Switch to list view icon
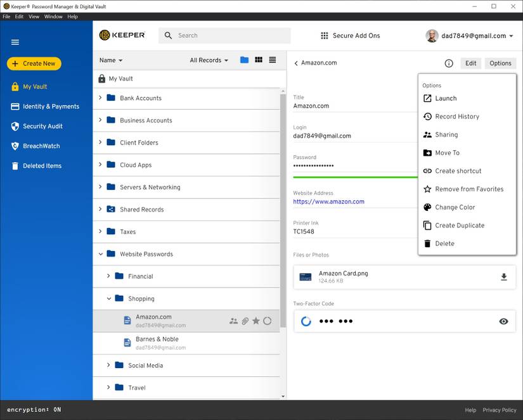 click(273, 60)
